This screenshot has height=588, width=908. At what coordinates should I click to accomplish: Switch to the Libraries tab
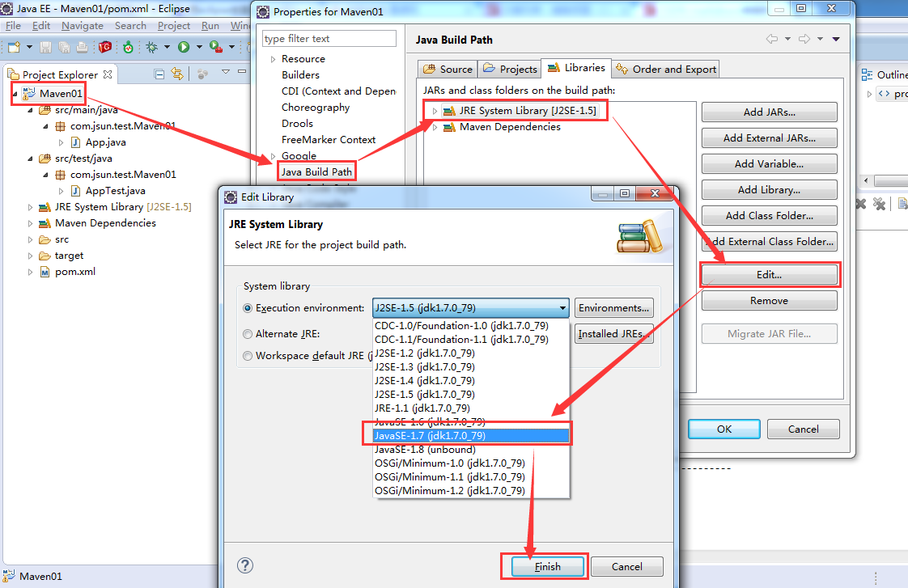click(576, 68)
